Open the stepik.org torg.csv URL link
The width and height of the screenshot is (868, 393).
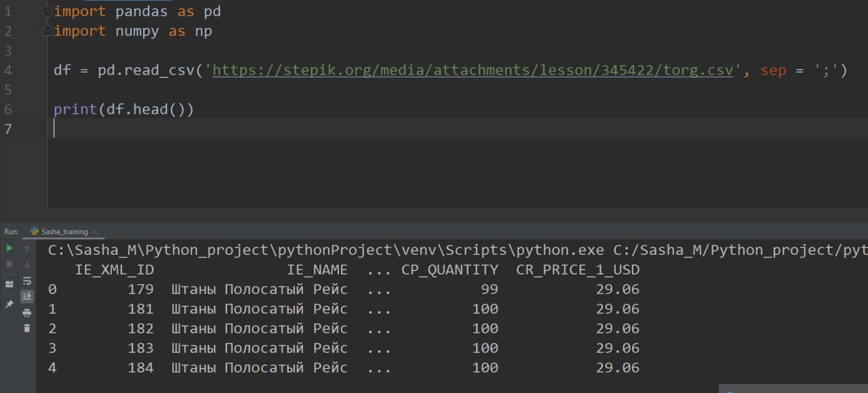(x=472, y=70)
